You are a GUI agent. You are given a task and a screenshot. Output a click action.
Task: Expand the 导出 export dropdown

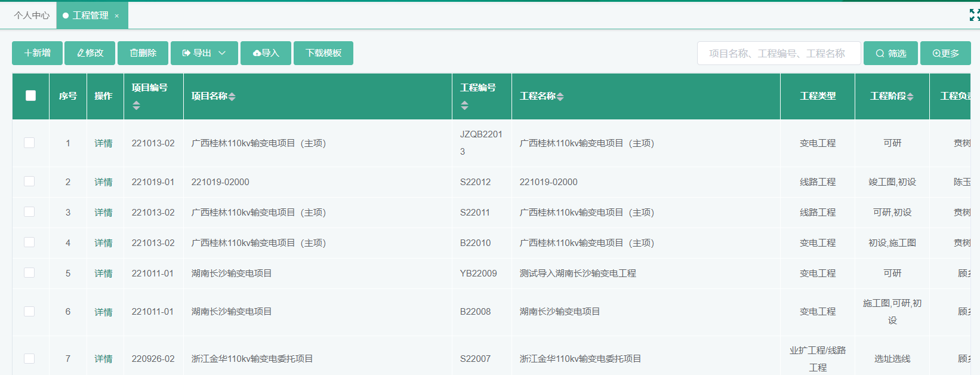coord(204,53)
